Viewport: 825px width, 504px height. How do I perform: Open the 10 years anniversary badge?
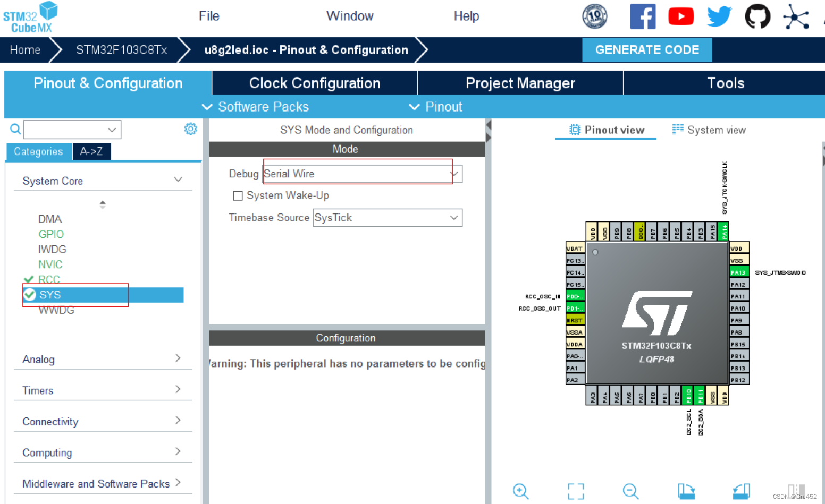point(595,16)
